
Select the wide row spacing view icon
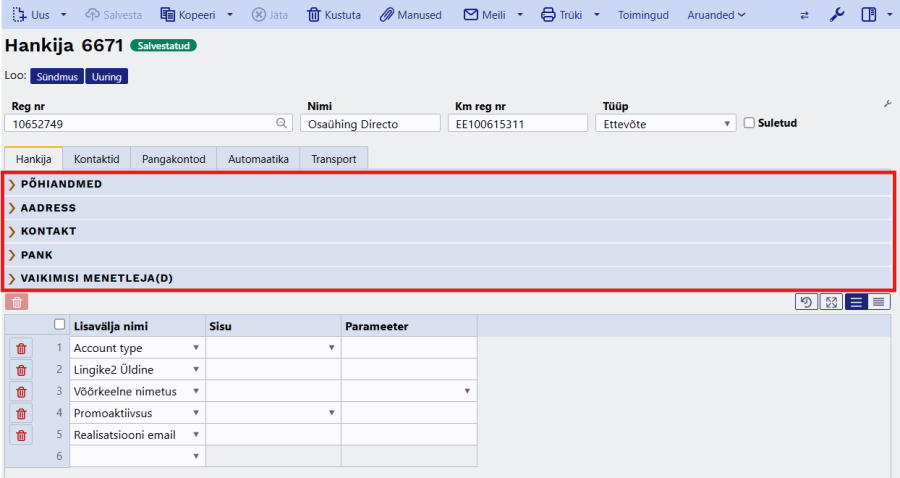[x=856, y=302]
